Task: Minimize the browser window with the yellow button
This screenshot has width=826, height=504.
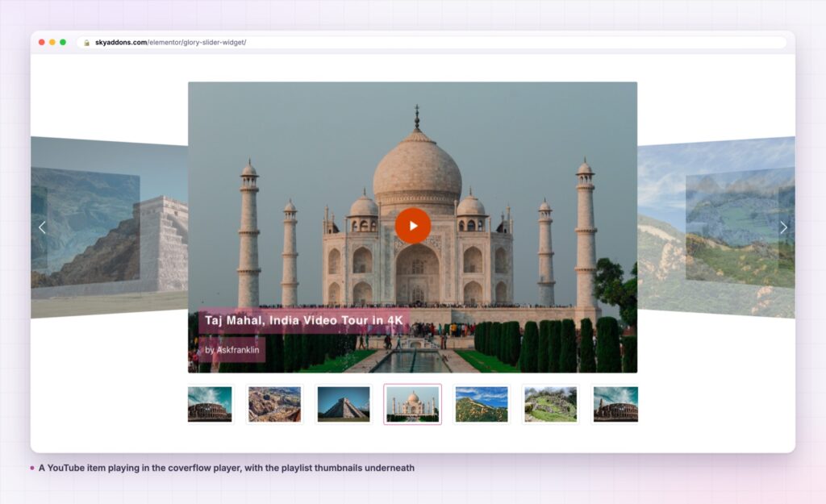Action: click(x=52, y=42)
